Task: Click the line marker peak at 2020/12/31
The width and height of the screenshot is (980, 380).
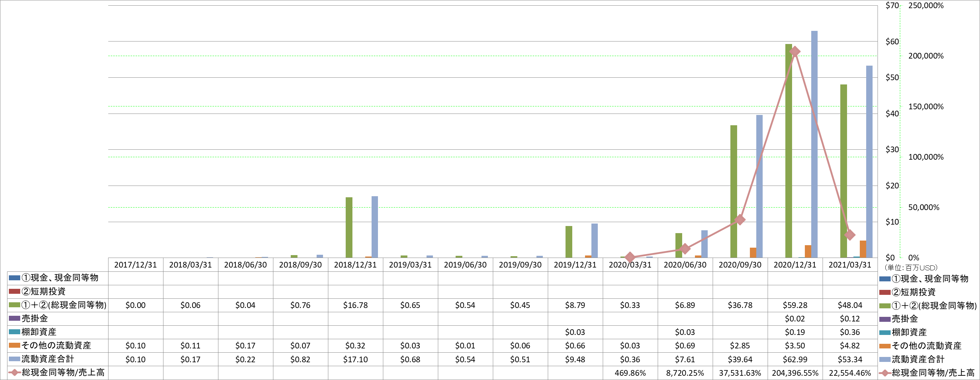Action: [795, 52]
